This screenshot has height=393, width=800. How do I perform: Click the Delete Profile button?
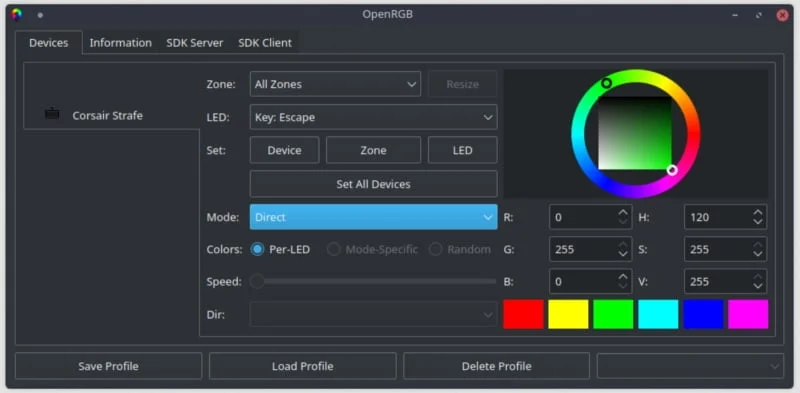click(496, 366)
